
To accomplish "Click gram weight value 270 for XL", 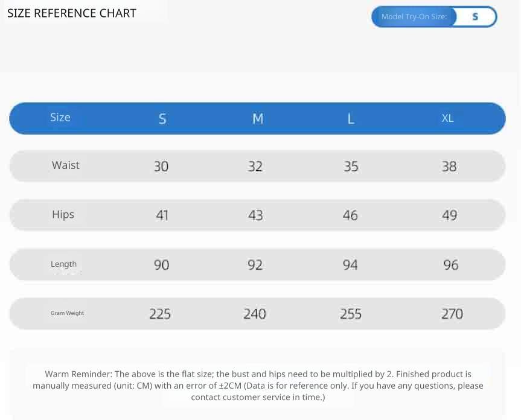I will coord(452,314).
